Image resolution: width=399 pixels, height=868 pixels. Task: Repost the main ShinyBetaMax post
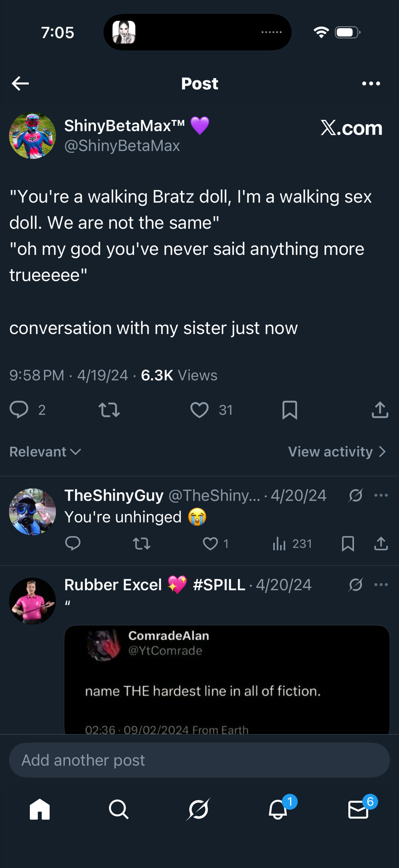(x=109, y=410)
